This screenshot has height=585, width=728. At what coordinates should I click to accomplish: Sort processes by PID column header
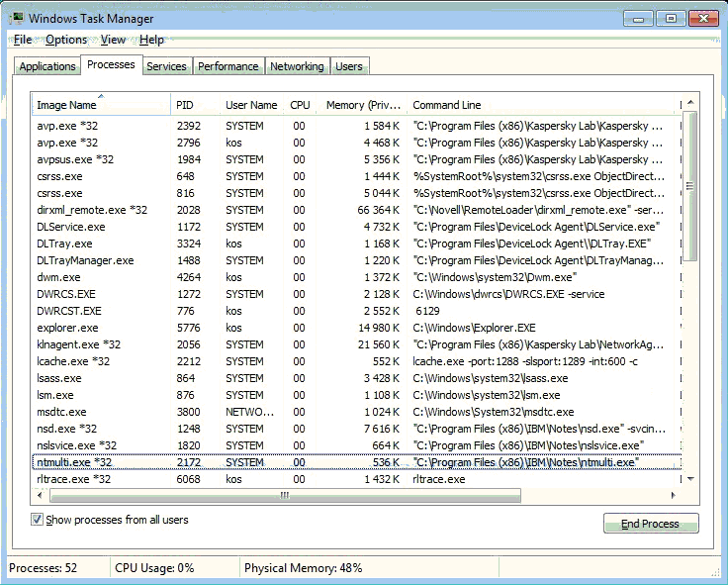(x=185, y=105)
